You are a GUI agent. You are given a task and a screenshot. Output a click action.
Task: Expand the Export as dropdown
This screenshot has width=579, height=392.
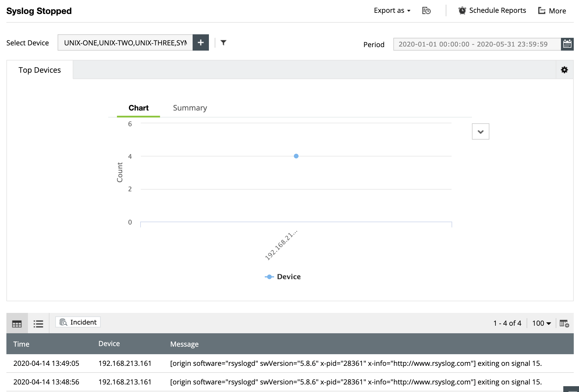point(392,11)
